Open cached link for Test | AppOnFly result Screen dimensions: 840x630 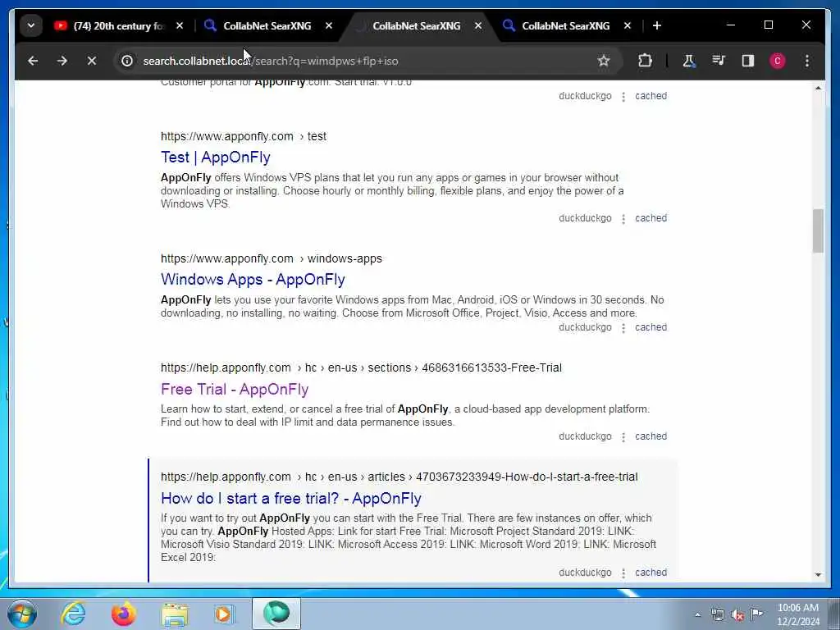tap(651, 218)
